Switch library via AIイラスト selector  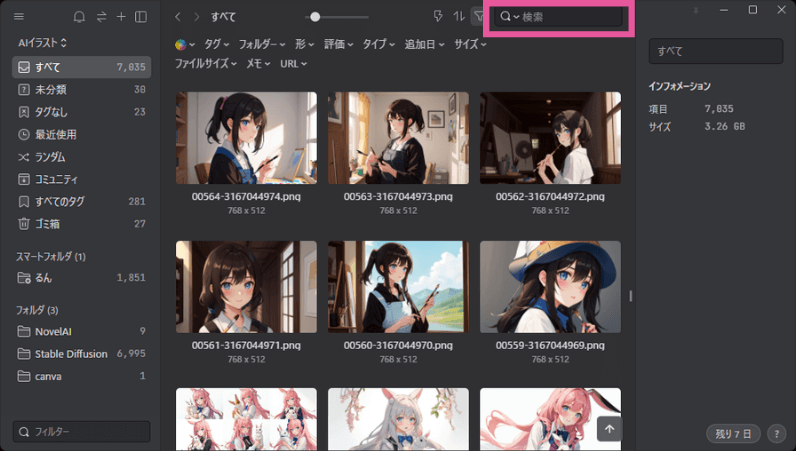43,43
